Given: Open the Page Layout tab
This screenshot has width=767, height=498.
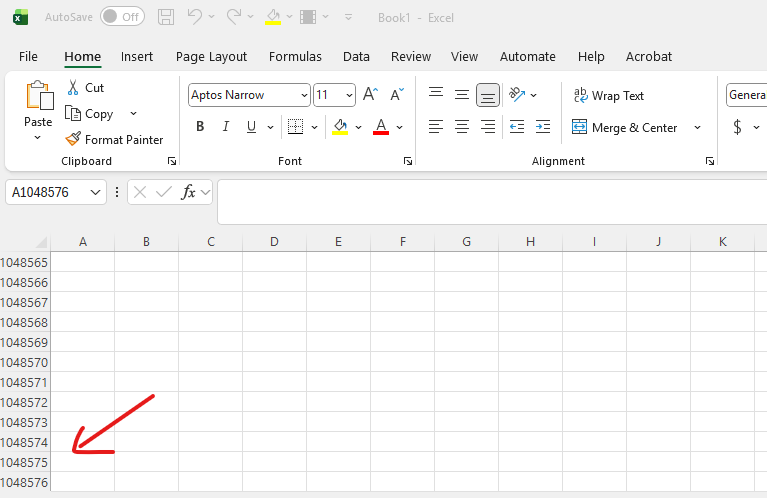Looking at the screenshot, I should 211,57.
